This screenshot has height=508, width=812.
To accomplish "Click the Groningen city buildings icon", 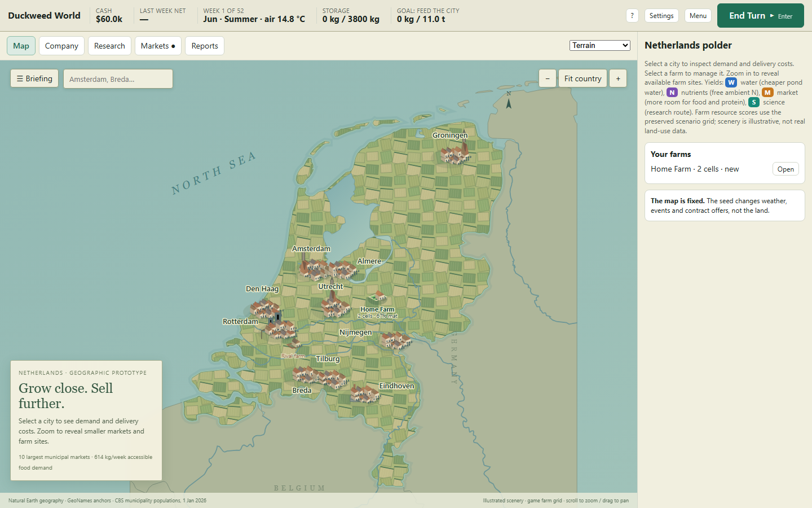I will (455, 153).
